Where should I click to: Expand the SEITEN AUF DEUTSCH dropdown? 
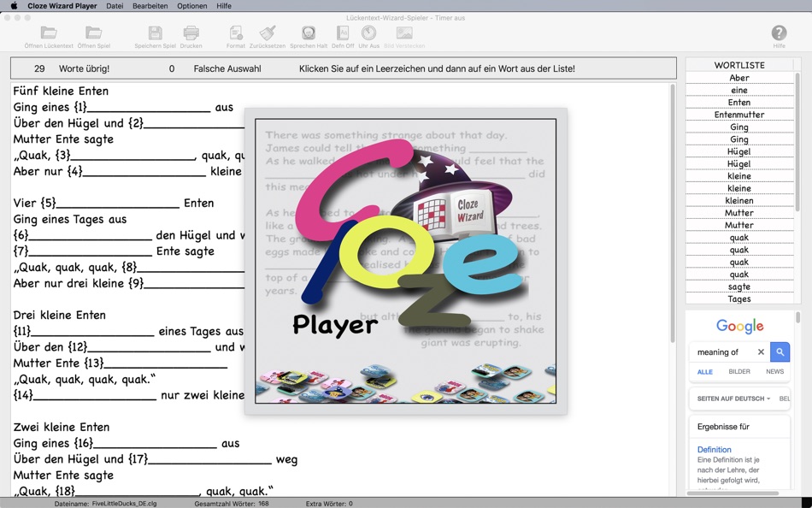(733, 399)
